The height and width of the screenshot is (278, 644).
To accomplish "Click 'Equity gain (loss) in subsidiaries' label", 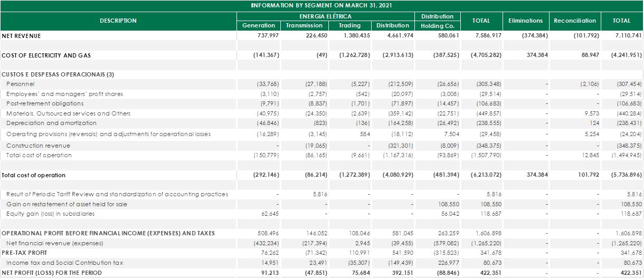I will pos(50,214).
